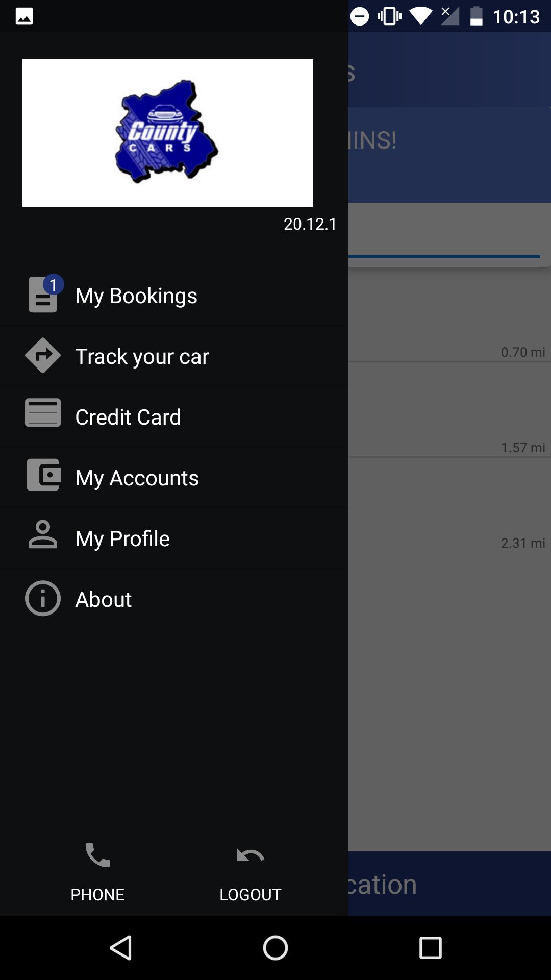The height and width of the screenshot is (980, 551).
Task: Tap the About info icon
Action: pyautogui.click(x=43, y=598)
